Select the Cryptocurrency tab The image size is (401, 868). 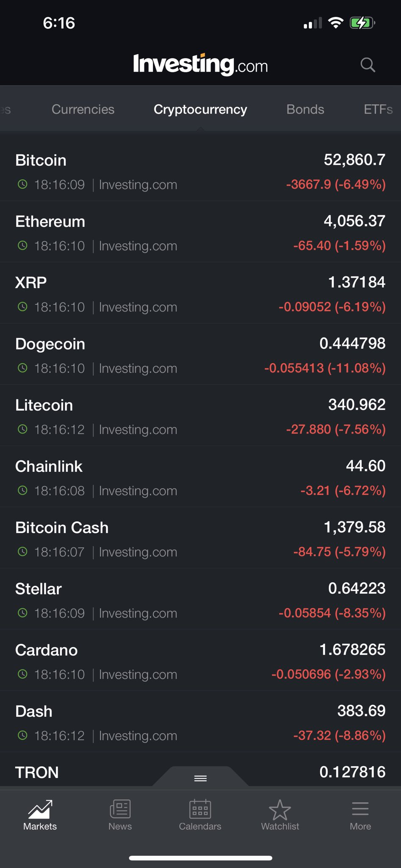[200, 109]
